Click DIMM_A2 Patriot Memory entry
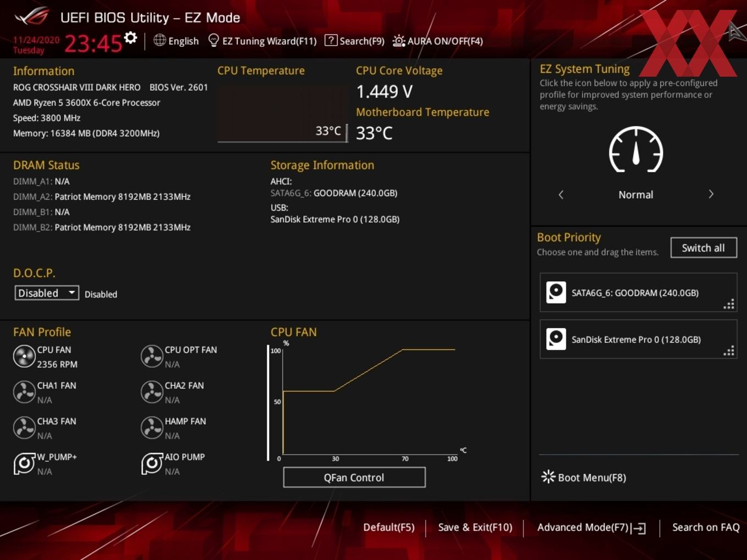Screen dimensions: 747x560 click(102, 197)
